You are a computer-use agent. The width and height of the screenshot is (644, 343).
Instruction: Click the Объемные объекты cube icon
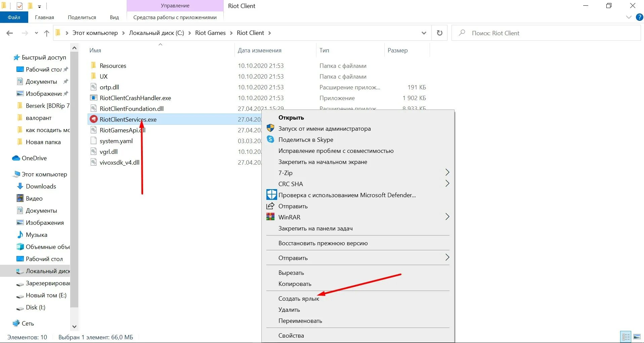(x=20, y=247)
